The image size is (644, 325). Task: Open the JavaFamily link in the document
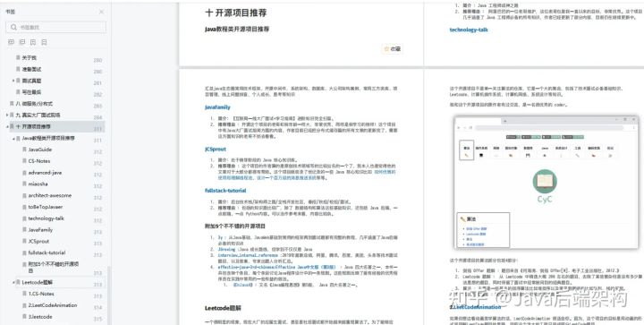point(217,107)
